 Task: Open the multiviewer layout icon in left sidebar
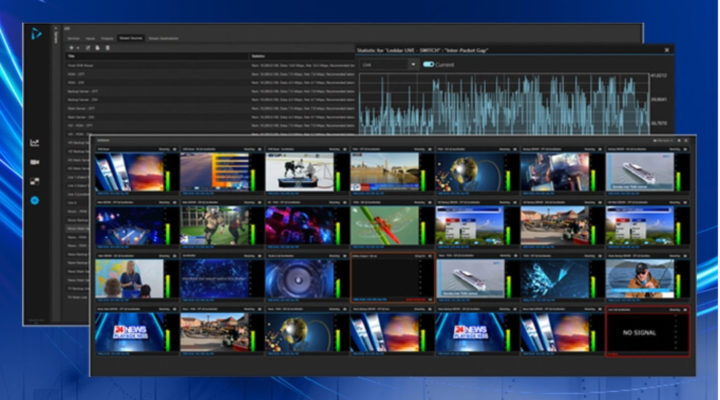[x=34, y=181]
